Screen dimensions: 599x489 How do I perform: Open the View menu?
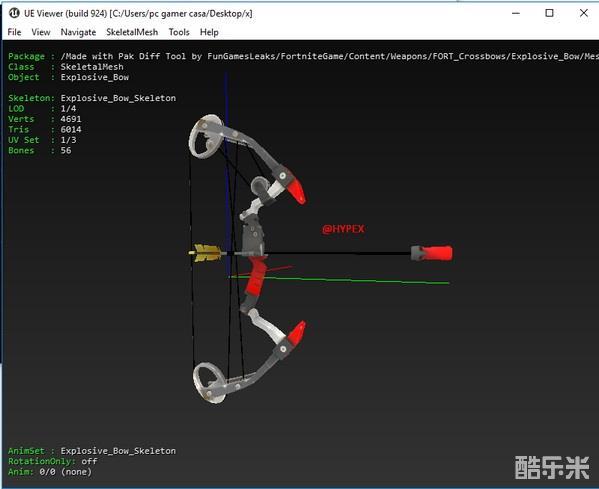(40, 32)
